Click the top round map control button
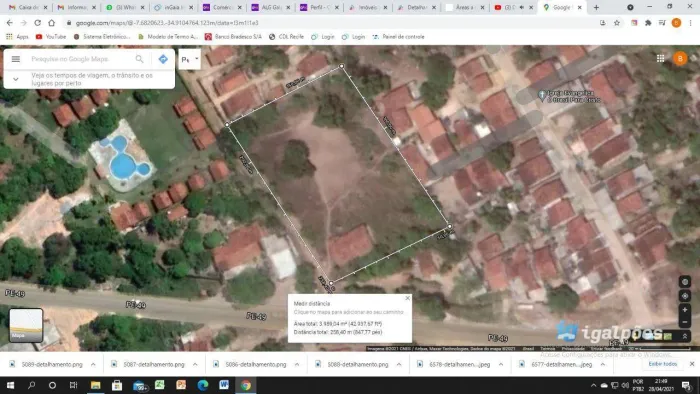The height and width of the screenshot is (394, 700). pyautogui.click(x=684, y=282)
